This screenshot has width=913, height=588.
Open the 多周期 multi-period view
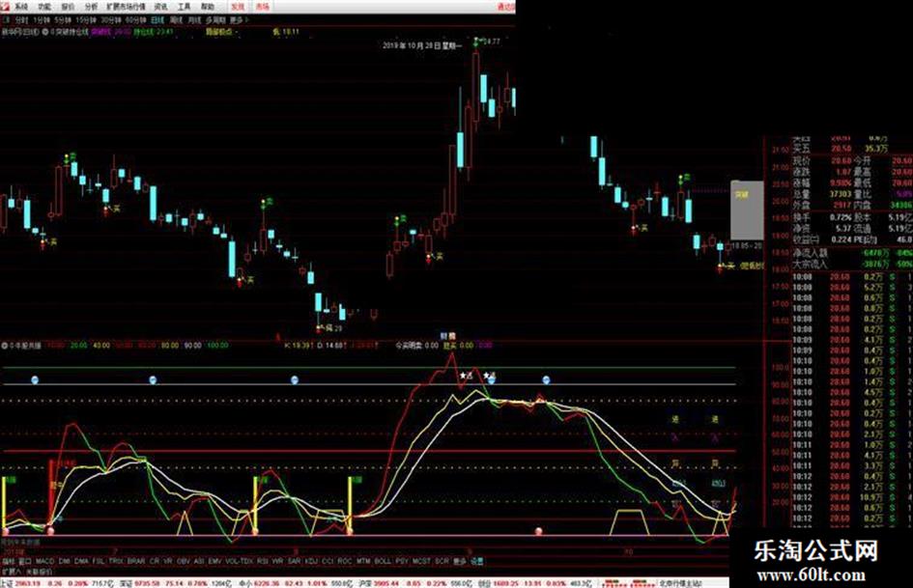tap(215, 20)
